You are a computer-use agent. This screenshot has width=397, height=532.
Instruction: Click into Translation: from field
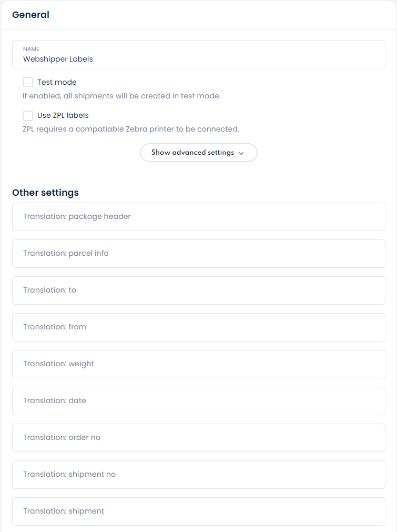pyautogui.click(x=198, y=327)
